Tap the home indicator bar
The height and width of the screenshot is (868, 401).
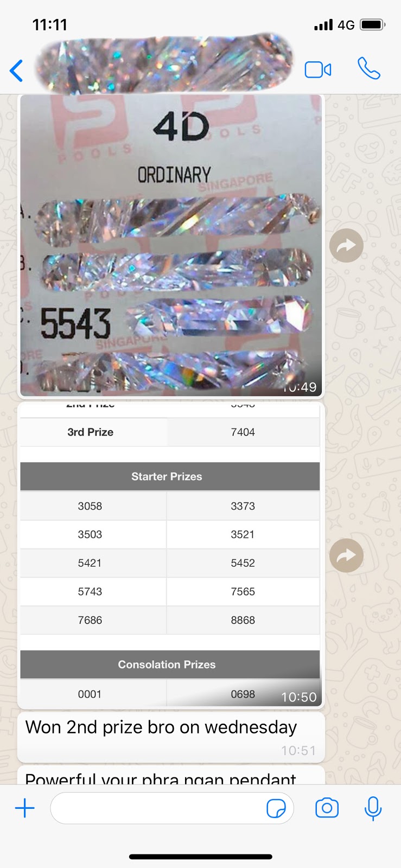[200, 857]
